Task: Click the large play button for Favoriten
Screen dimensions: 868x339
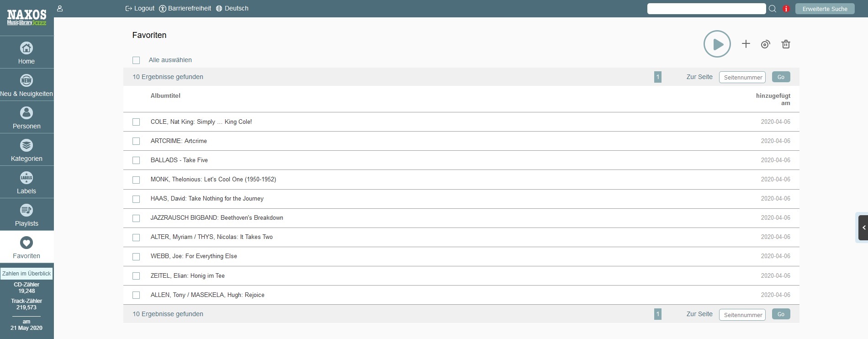Action: click(717, 44)
